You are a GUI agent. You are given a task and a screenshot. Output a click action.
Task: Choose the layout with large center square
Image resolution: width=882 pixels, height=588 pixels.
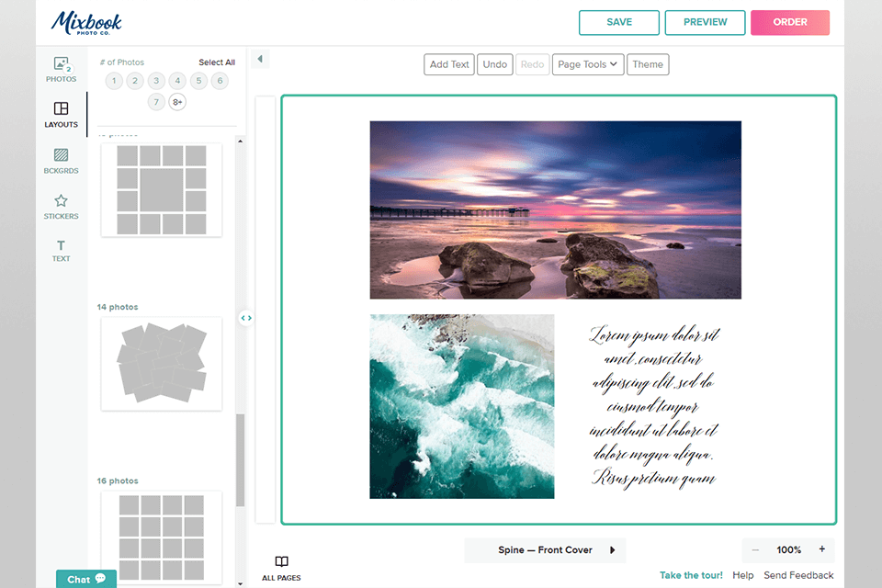point(162,189)
